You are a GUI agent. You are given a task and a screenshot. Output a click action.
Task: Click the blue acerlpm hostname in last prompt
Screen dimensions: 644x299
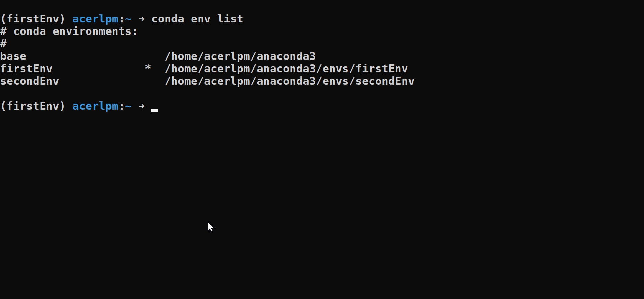(x=96, y=106)
